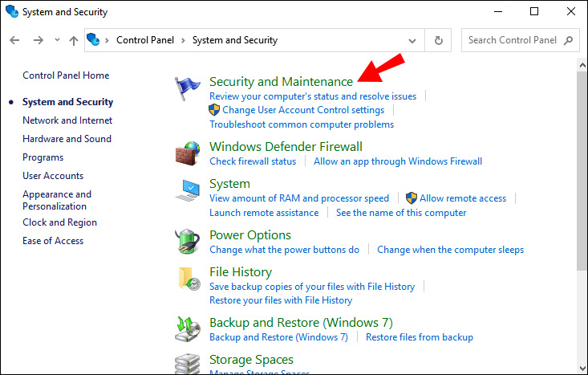Click Allow an app through Windows Firewall
Viewport: 588px width, 375px height.
(398, 161)
